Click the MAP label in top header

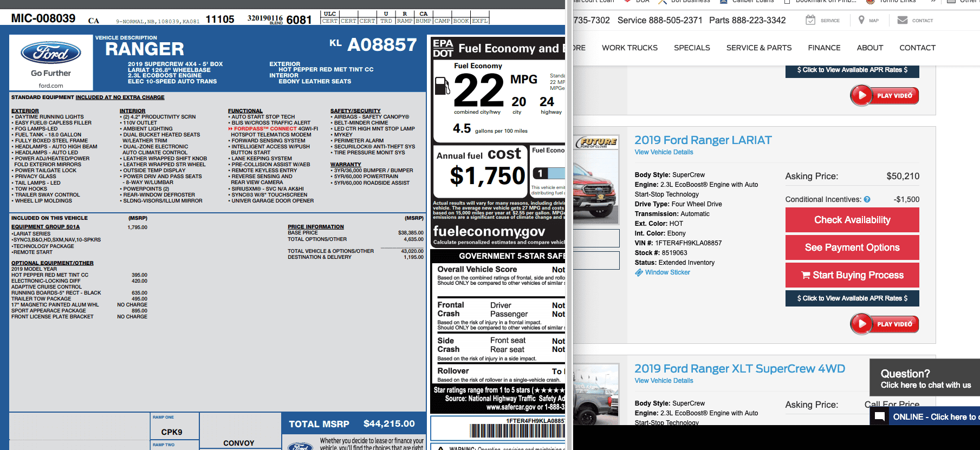tap(874, 21)
